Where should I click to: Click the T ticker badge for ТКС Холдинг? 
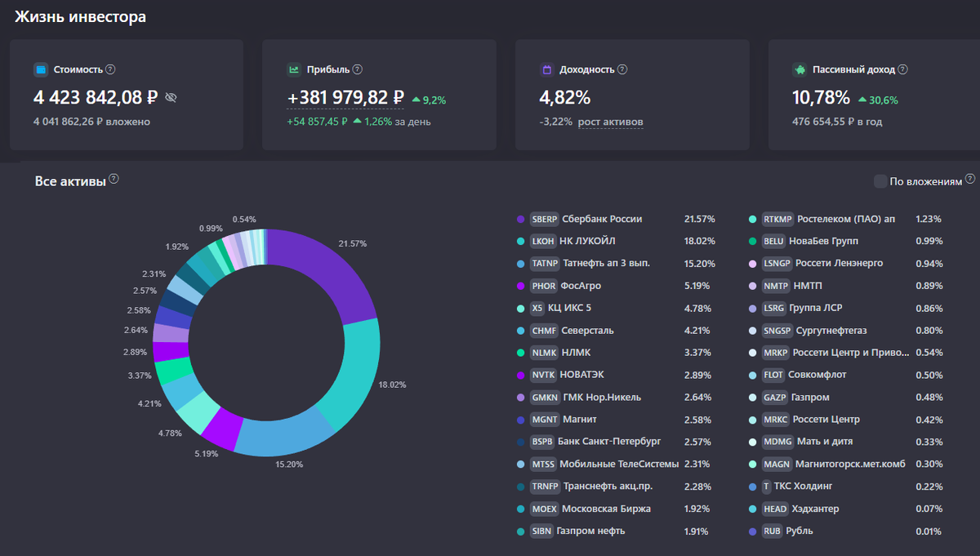(766, 487)
